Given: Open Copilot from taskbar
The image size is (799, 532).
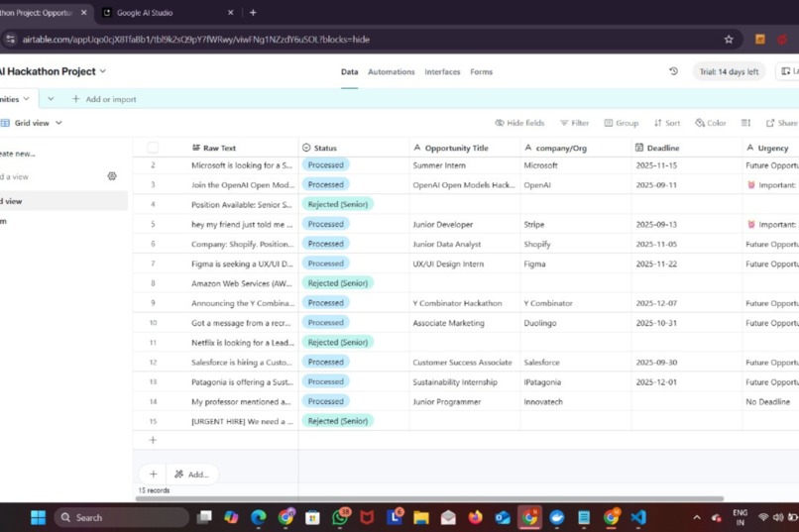Looking at the screenshot, I should (231, 518).
